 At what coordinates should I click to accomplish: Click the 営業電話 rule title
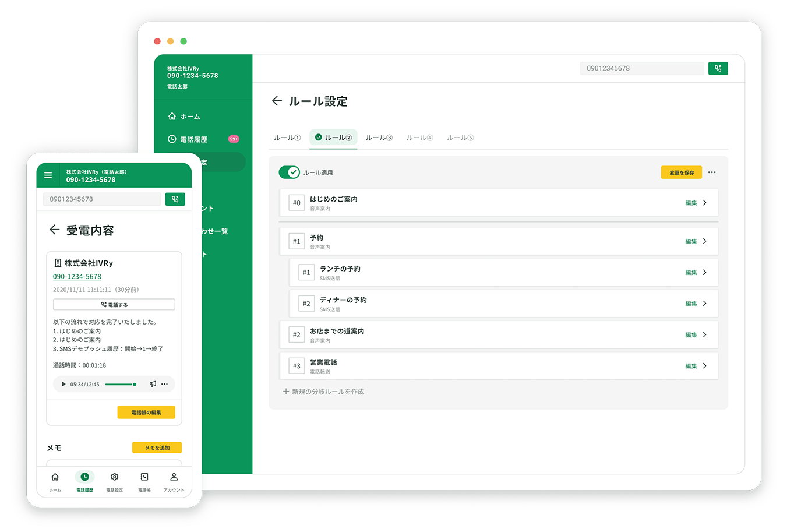tap(323, 362)
